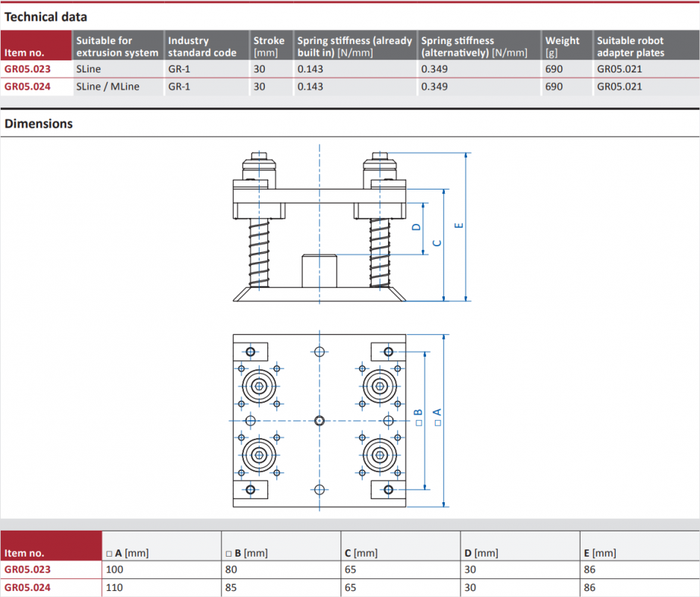This screenshot has width=700, height=597.
Task: Click dimension label E on the side view
Action: [458, 225]
